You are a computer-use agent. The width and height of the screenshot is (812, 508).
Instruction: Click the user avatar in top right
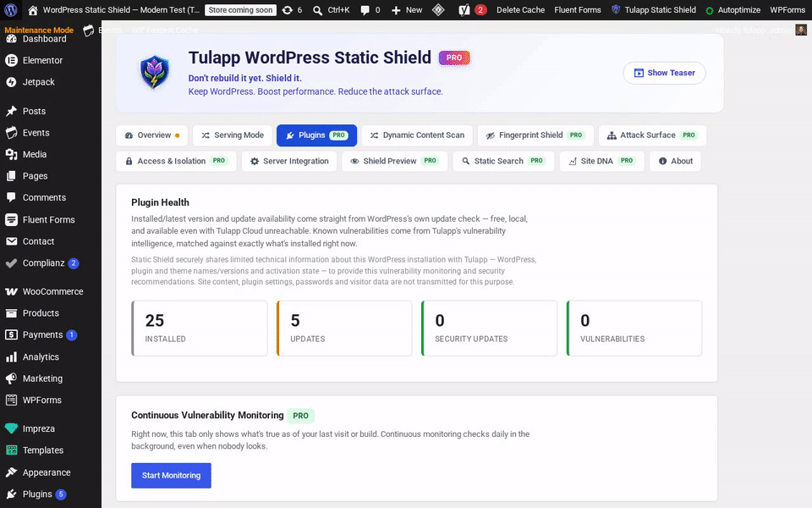click(x=801, y=30)
